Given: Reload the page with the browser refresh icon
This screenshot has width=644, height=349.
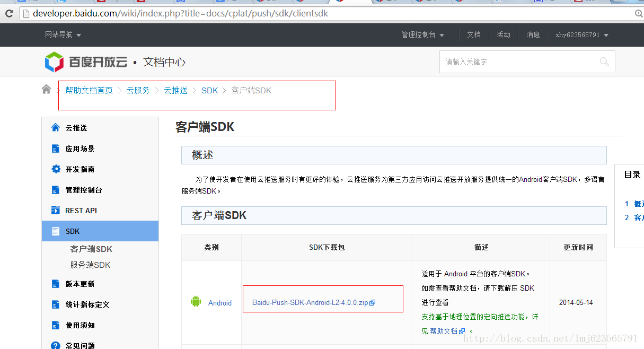Looking at the screenshot, I should tap(9, 14).
